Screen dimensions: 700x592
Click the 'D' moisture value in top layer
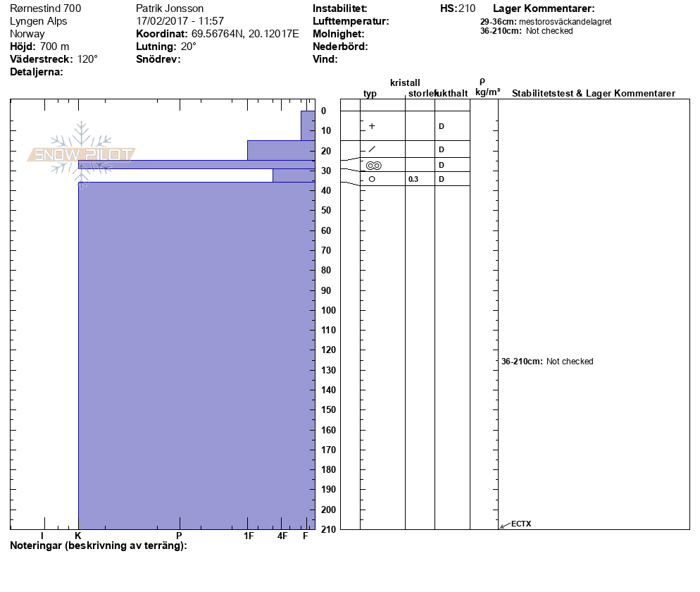click(442, 126)
